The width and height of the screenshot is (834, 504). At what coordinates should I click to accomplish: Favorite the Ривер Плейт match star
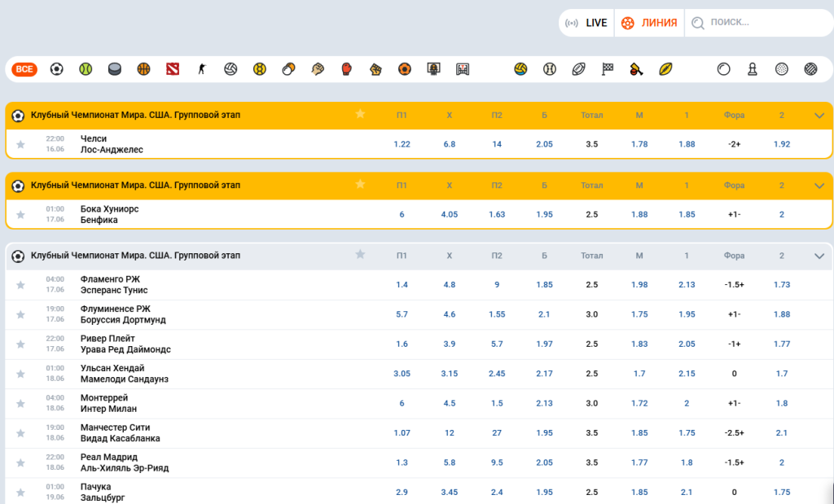pos(20,344)
